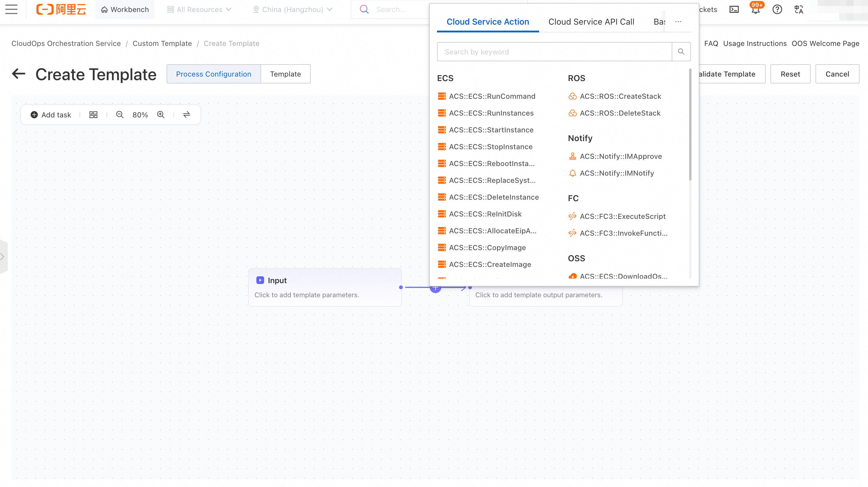Expand the collapsed left side panel
The height and width of the screenshot is (487, 868).
(x=3, y=257)
